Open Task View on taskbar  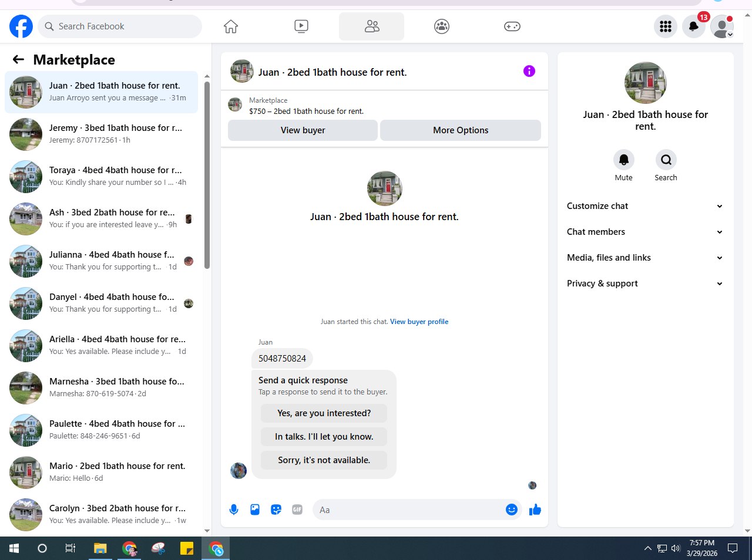coord(70,548)
